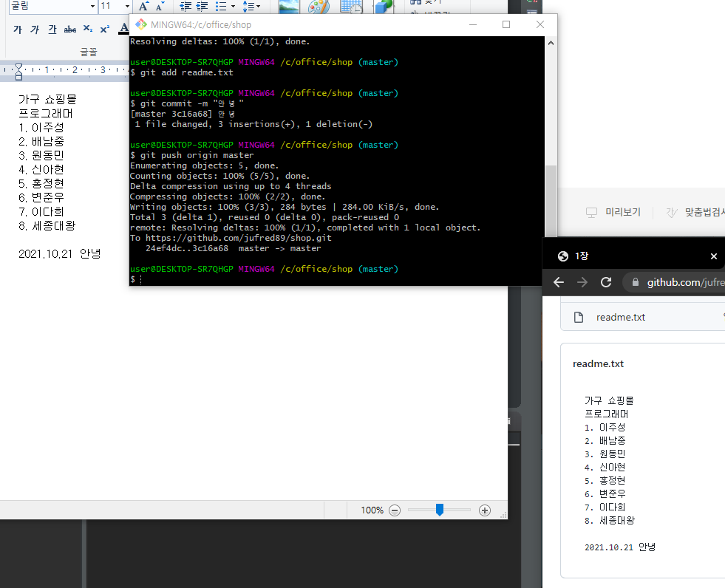Close the 1장 Chrome tab

(713, 256)
